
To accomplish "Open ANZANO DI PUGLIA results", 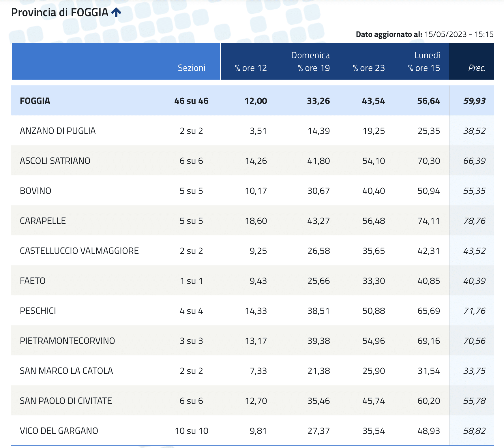I will [x=58, y=131].
